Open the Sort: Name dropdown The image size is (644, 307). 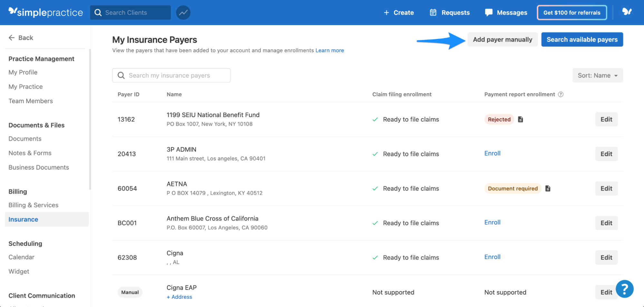point(598,75)
